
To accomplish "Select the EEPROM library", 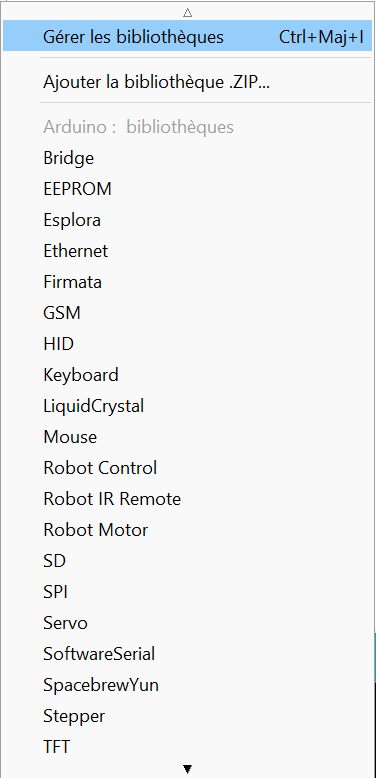I will pos(188,189).
